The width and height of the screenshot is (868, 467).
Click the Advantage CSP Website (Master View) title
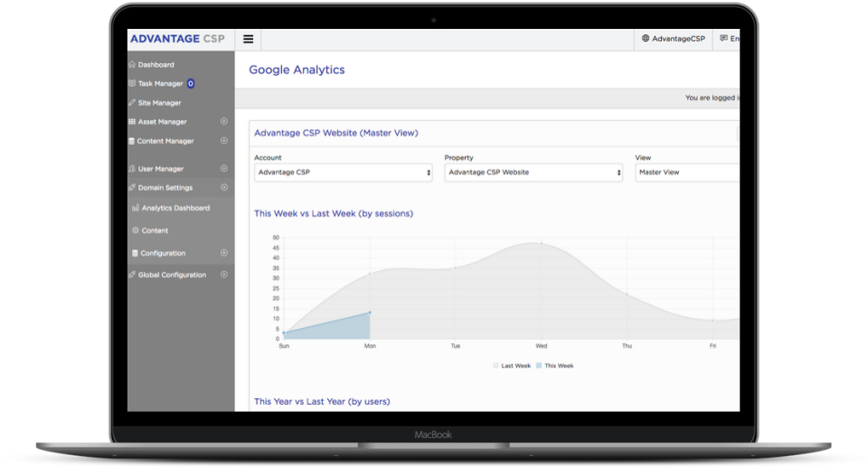[336, 133]
